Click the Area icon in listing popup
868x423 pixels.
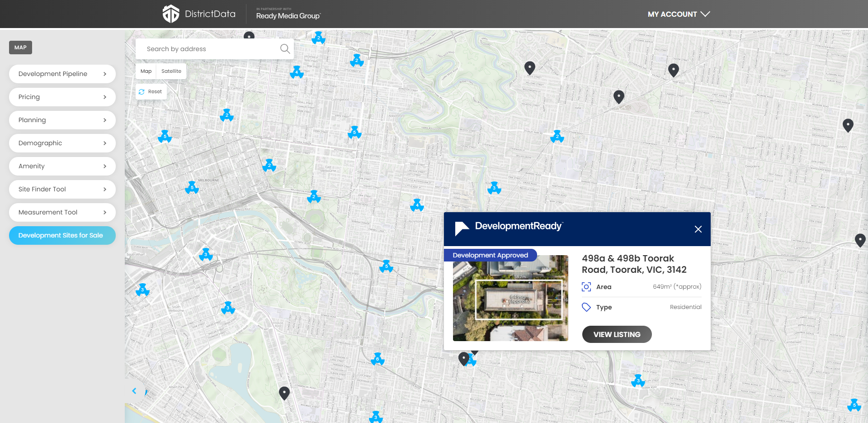click(x=586, y=287)
